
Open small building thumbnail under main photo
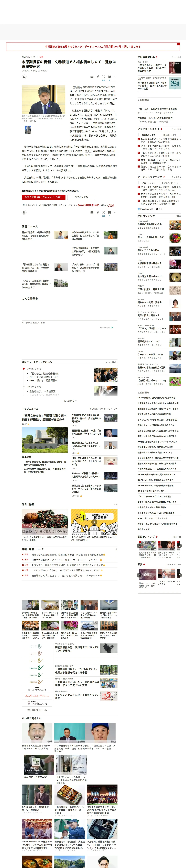click(x=28, y=130)
